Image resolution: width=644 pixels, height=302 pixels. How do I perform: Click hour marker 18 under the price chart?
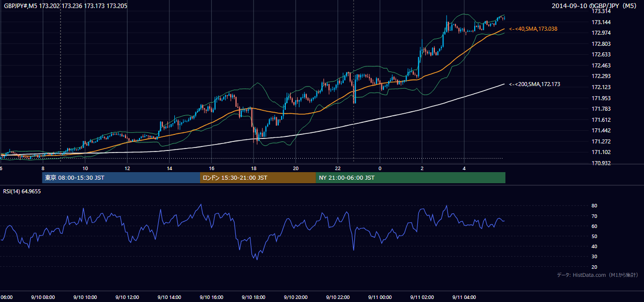pos(253,168)
